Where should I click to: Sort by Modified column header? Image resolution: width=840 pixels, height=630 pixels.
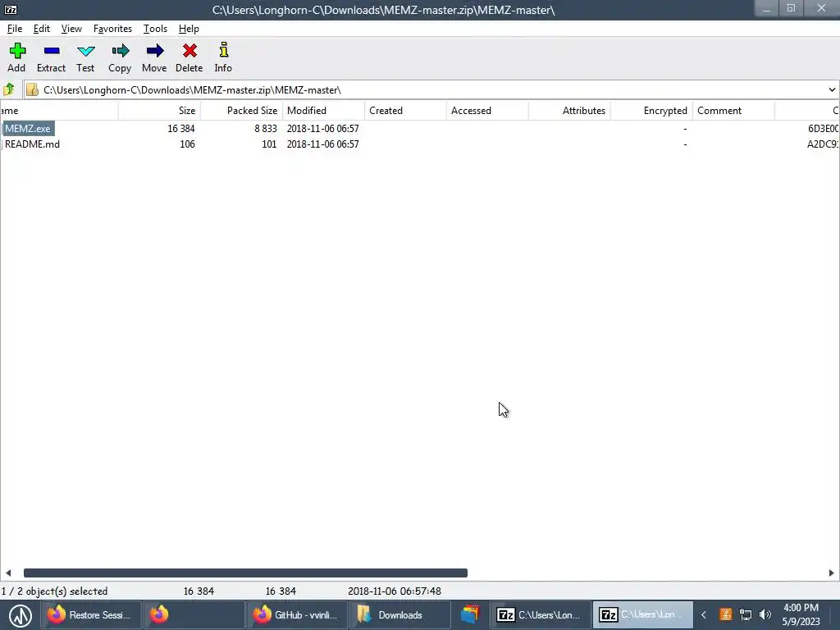[323, 111]
